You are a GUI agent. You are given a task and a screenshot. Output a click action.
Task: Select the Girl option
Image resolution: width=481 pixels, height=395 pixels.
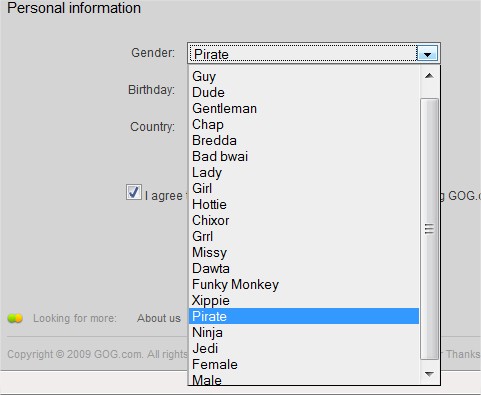[304, 188]
